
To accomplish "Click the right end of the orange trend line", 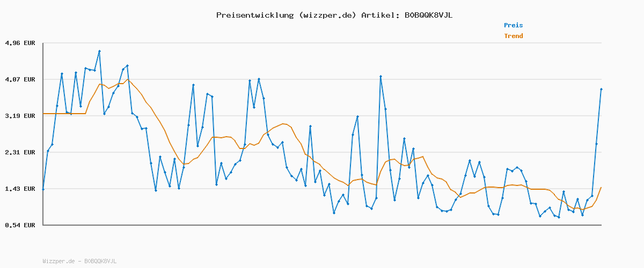I will [601, 187].
